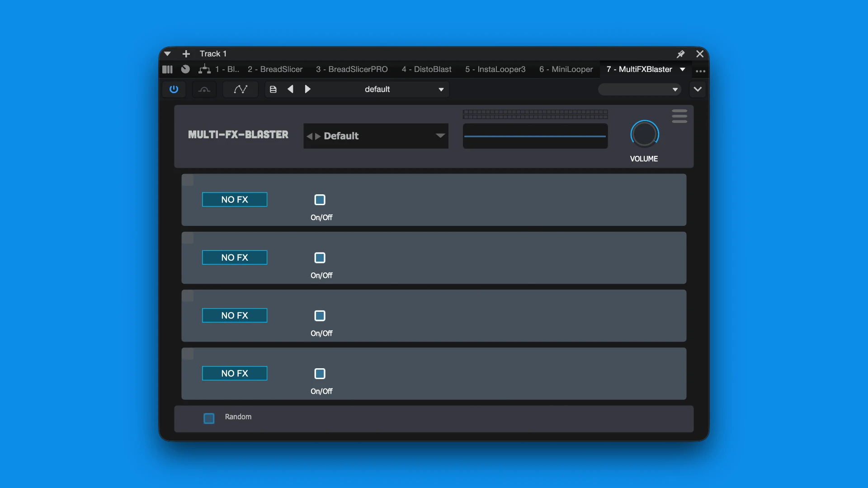Switch to the 2 - BreadSlicer tab
Screen dimensions: 868x488
coord(275,69)
